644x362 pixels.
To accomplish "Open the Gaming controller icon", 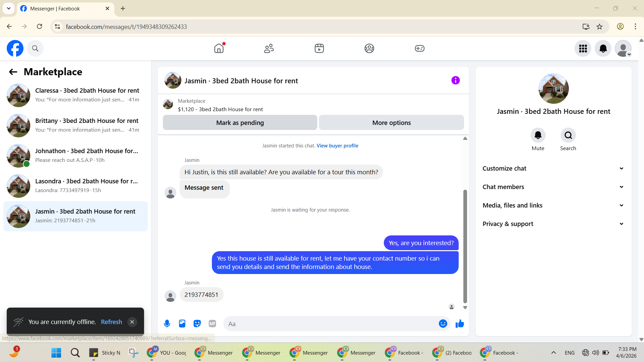I will 420,48.
